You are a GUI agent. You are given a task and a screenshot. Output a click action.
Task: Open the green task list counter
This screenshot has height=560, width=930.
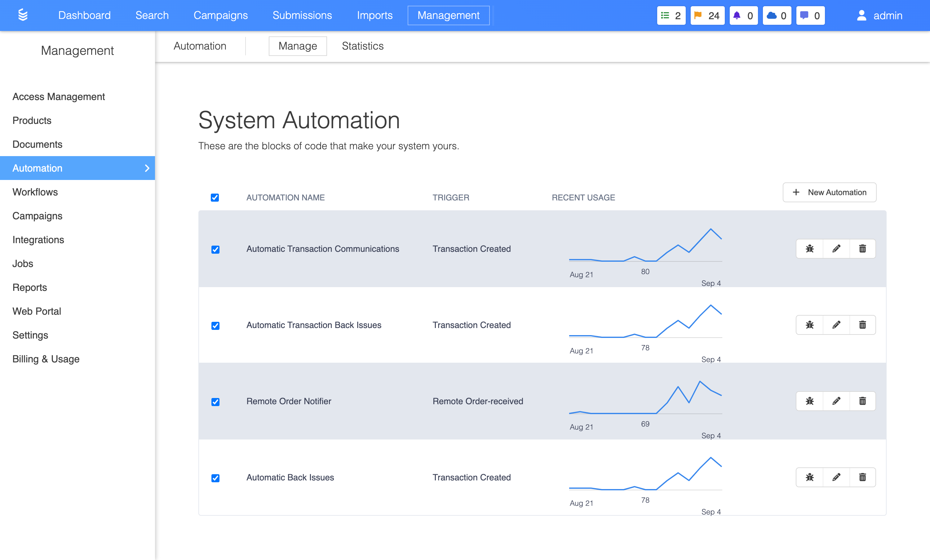(x=671, y=15)
